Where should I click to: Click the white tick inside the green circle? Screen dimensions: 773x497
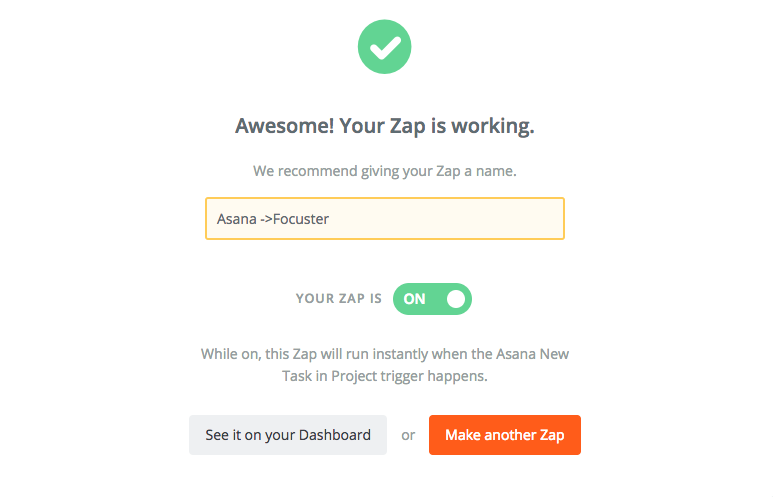click(x=385, y=48)
